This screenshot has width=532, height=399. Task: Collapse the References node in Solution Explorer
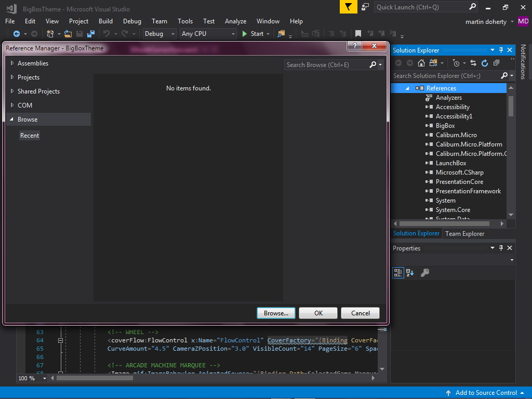[x=407, y=88]
